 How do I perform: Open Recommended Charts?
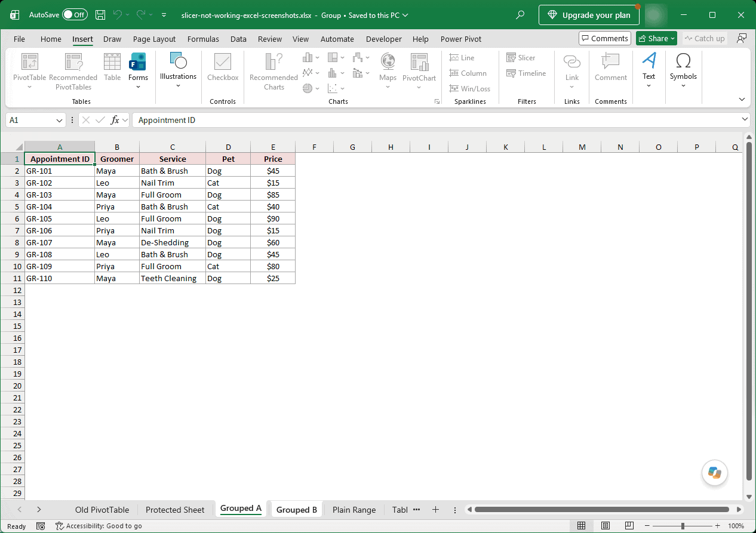tap(273, 72)
